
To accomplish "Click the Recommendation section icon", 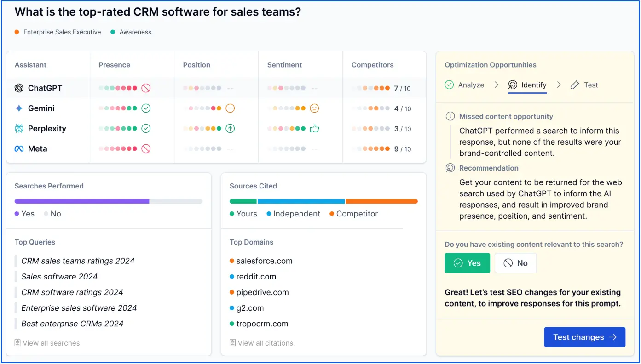I will 450,168.
